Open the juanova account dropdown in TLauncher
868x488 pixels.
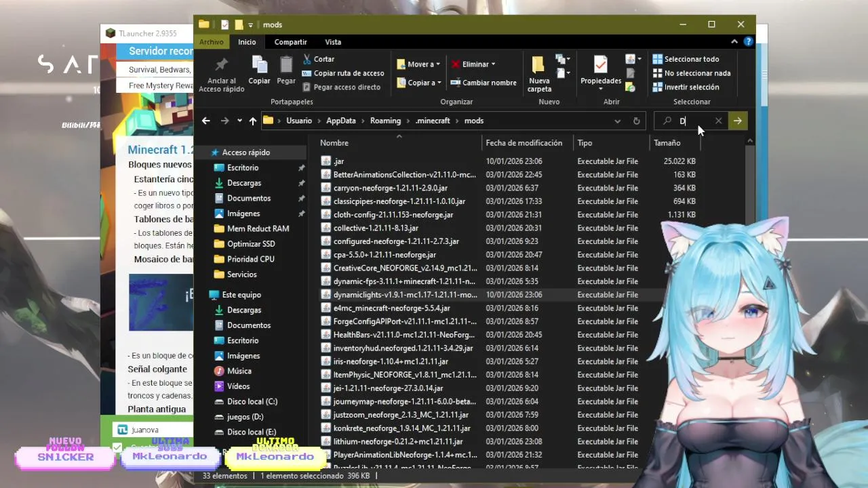155,430
